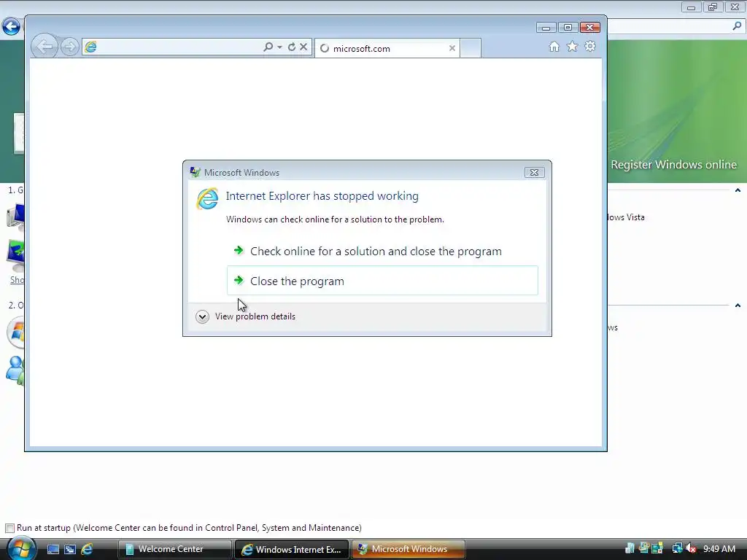Click the Windows logo item in Welcome Center
The width and height of the screenshot is (747, 560).
(x=16, y=332)
